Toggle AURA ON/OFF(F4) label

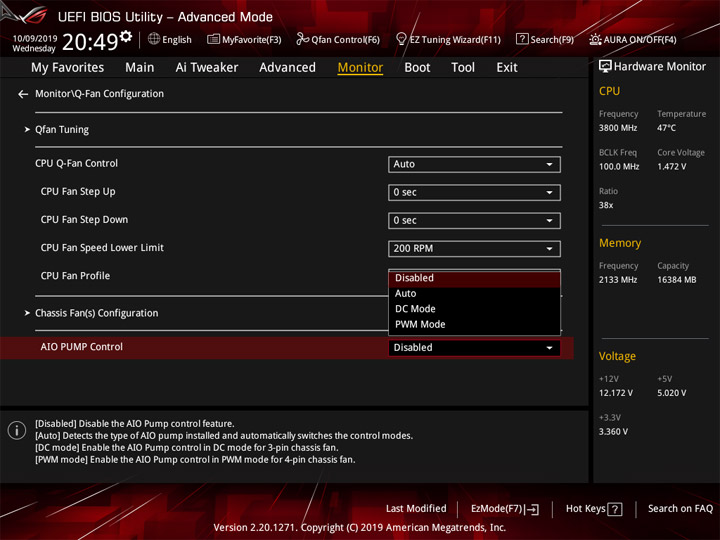[640, 39]
